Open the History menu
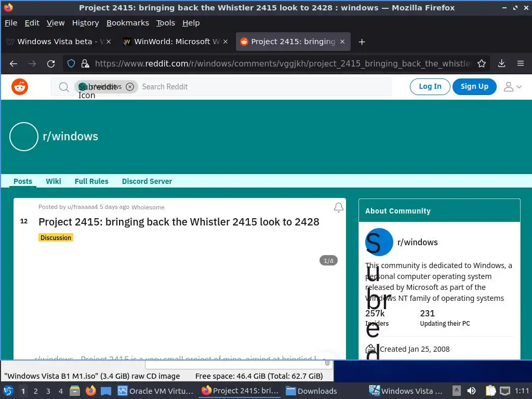The image size is (532, 399). [x=86, y=23]
